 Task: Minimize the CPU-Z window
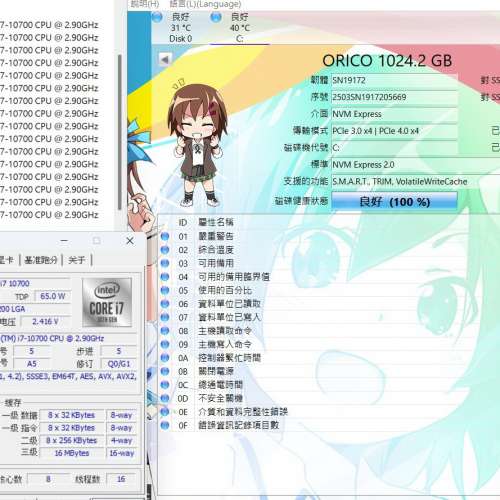(x=64, y=241)
